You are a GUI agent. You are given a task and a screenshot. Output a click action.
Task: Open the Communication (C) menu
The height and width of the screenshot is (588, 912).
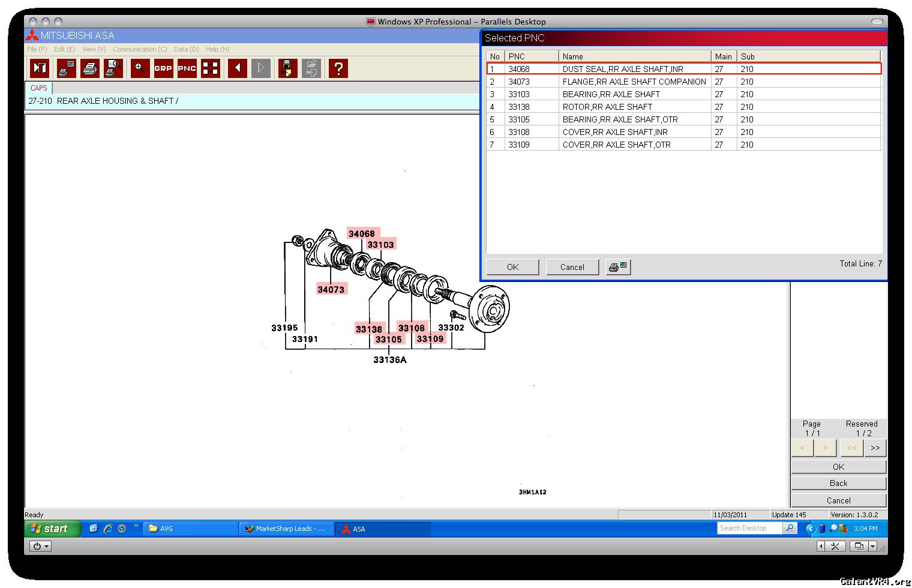(x=140, y=49)
